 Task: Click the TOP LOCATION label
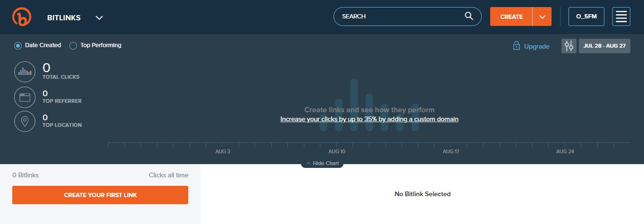pos(62,125)
